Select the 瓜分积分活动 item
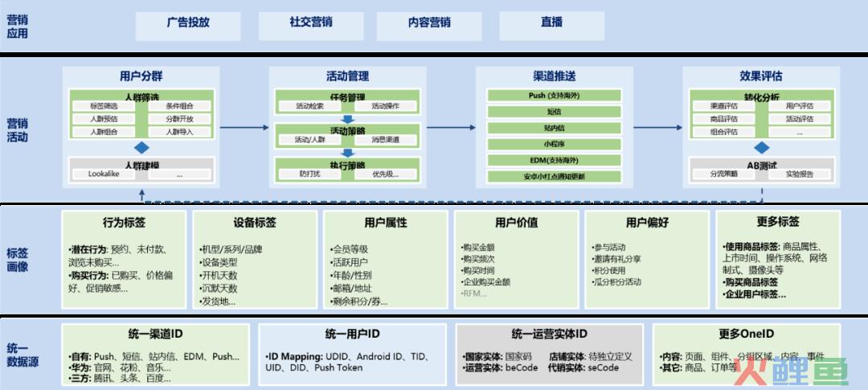The width and height of the screenshot is (868, 390). pyautogui.click(x=616, y=282)
